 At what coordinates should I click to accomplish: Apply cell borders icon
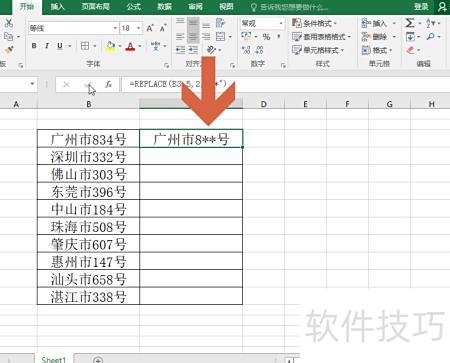85,46
